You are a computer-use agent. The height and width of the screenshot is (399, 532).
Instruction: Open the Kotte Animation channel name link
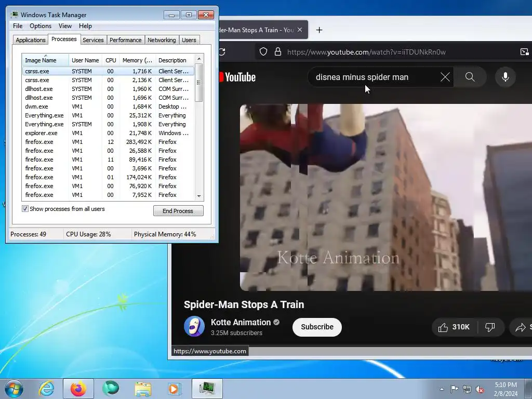point(241,322)
